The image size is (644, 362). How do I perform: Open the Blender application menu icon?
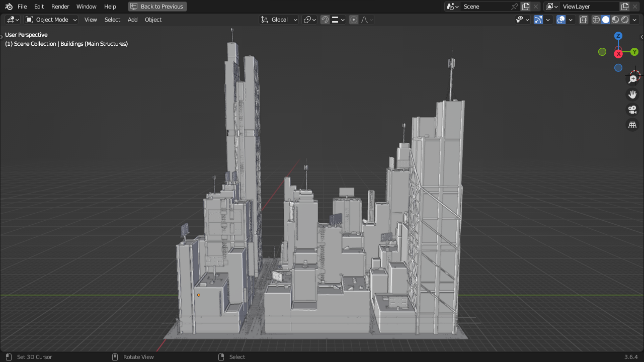point(8,6)
